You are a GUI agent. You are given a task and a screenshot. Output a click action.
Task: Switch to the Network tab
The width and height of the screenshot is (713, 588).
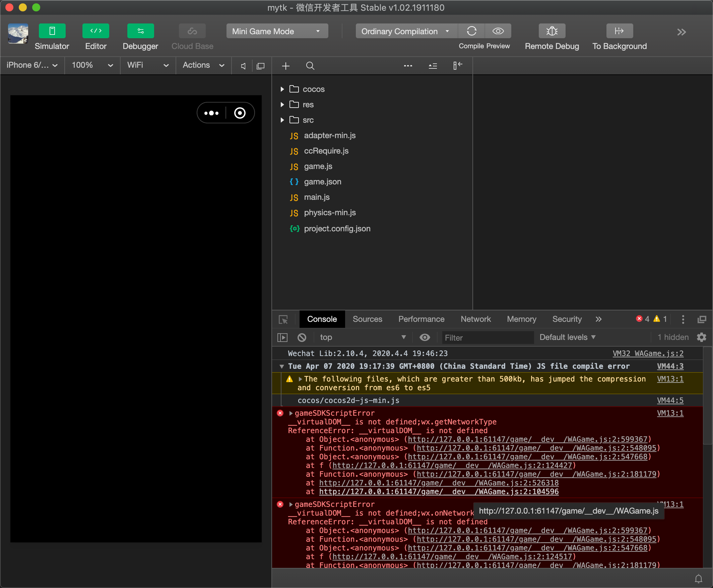475,319
